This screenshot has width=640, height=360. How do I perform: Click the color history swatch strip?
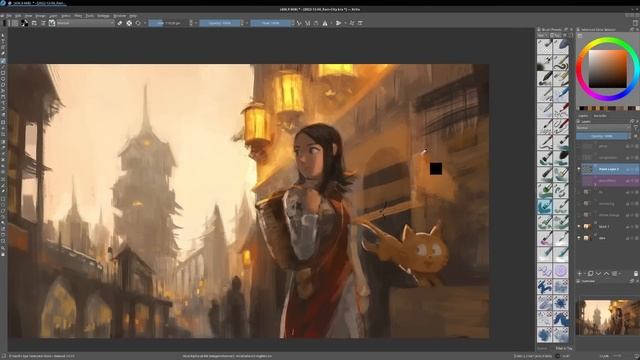[x=608, y=108]
